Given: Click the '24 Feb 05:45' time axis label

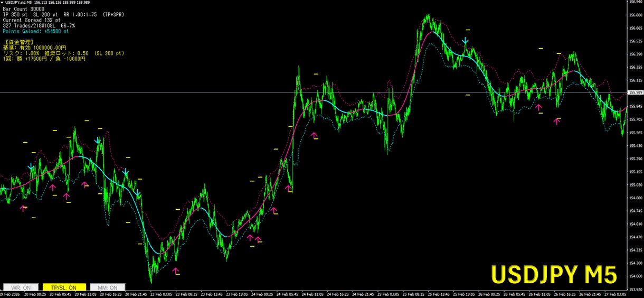Looking at the screenshot, I should (288, 295).
